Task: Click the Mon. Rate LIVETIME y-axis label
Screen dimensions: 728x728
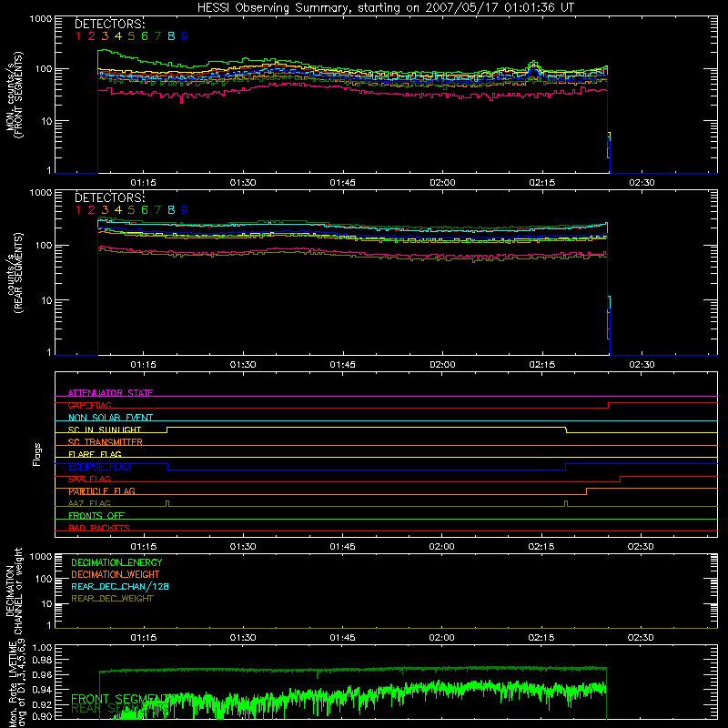Action: [x=17, y=682]
